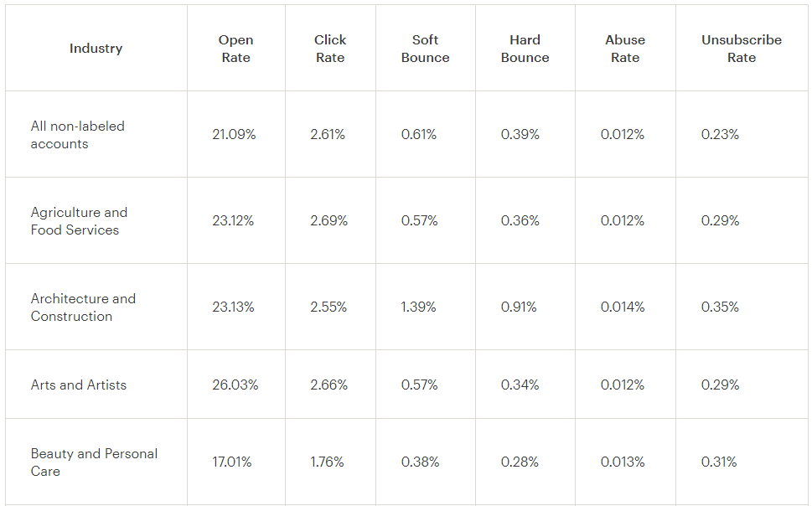Select the Soft Bounce column header
This screenshot has width=812, height=506.
click(425, 49)
